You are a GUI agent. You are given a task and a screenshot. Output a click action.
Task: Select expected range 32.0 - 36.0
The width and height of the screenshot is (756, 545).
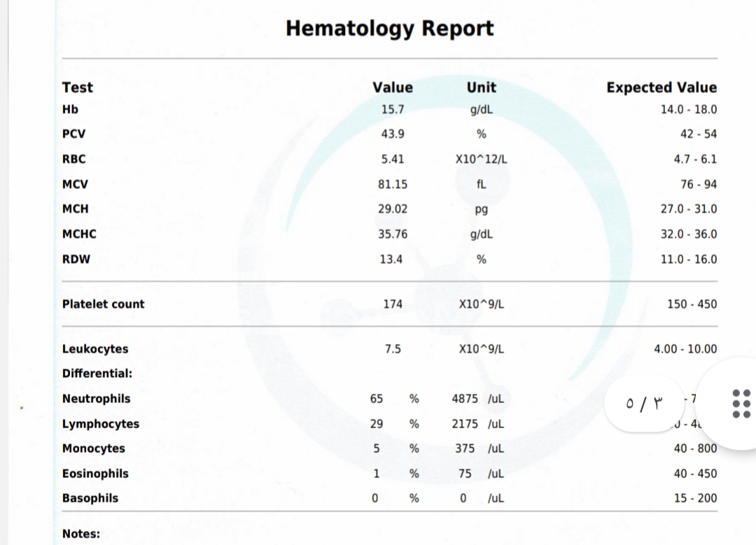click(689, 234)
